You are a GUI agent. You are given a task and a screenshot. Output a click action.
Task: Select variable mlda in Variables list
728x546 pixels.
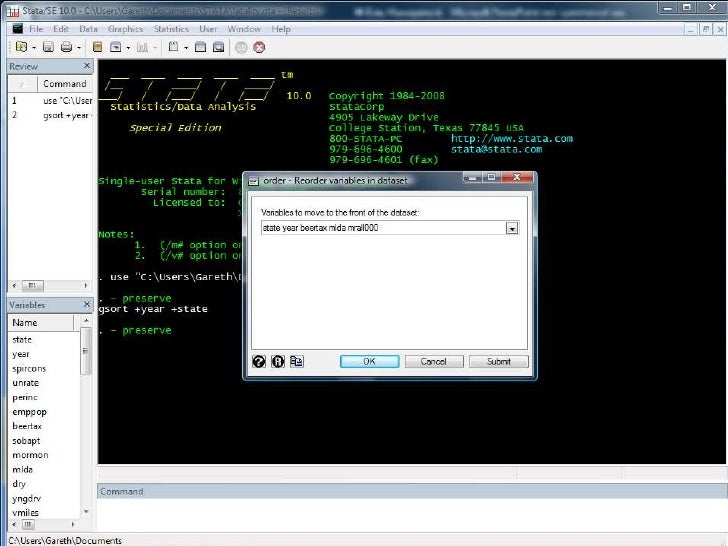click(22, 469)
